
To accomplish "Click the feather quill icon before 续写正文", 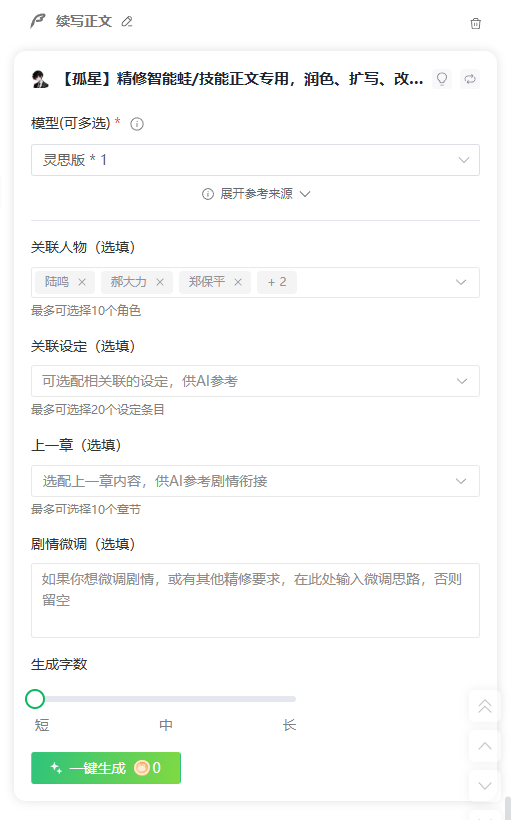I will 38,21.
